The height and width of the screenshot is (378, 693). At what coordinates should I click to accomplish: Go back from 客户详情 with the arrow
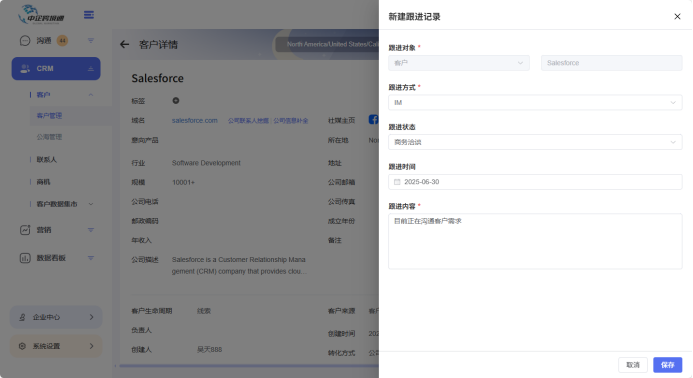pos(125,44)
